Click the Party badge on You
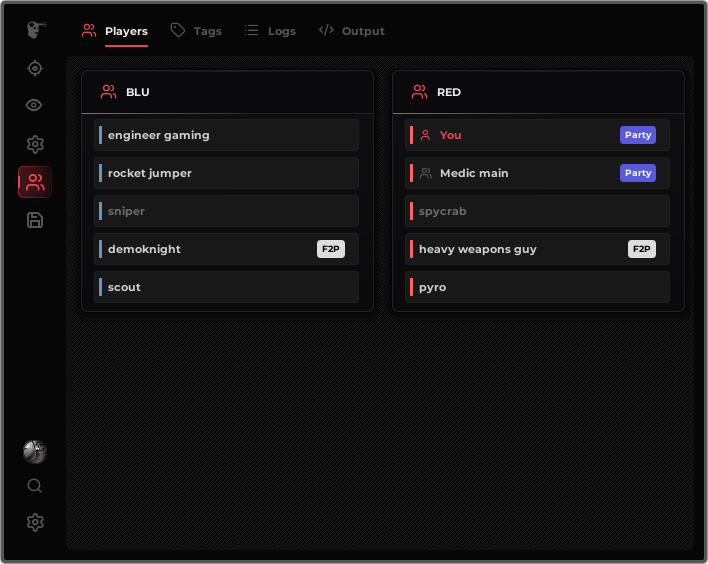 pyautogui.click(x=638, y=135)
